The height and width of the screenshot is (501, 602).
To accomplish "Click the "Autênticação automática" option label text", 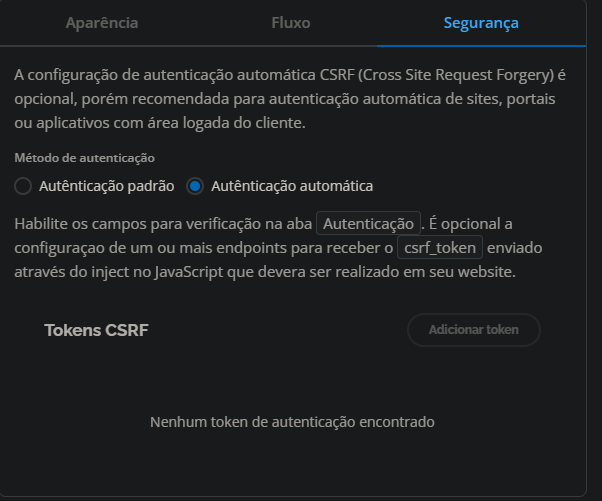I will coord(292,186).
